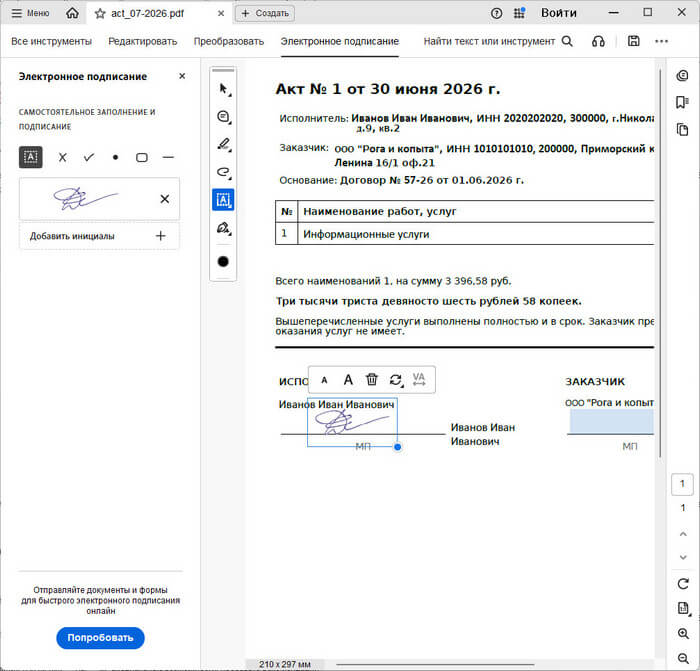Select the line tool
The image size is (700, 671).
168,157
